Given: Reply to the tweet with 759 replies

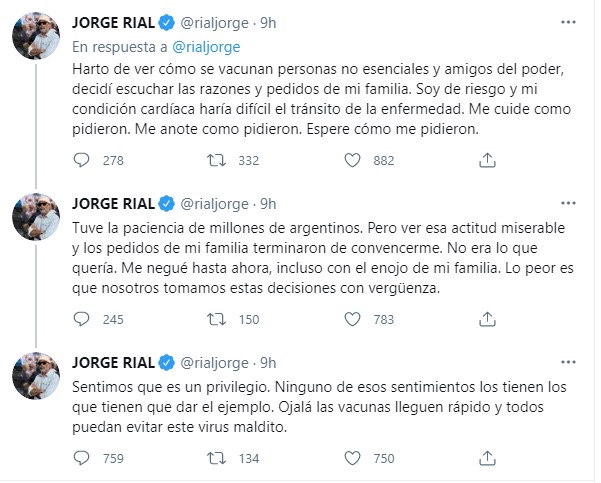Looking at the screenshot, I should point(86,458).
